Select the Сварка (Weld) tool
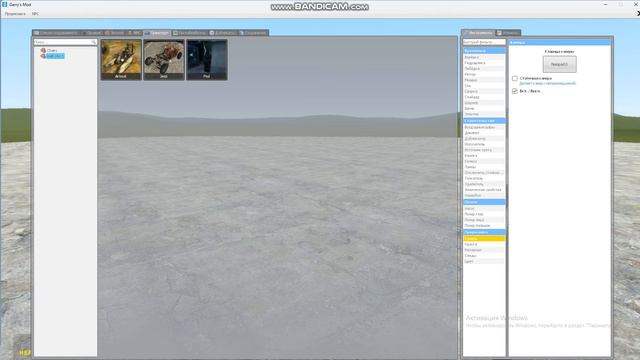This screenshot has width=640, height=360. pyautogui.click(x=484, y=91)
